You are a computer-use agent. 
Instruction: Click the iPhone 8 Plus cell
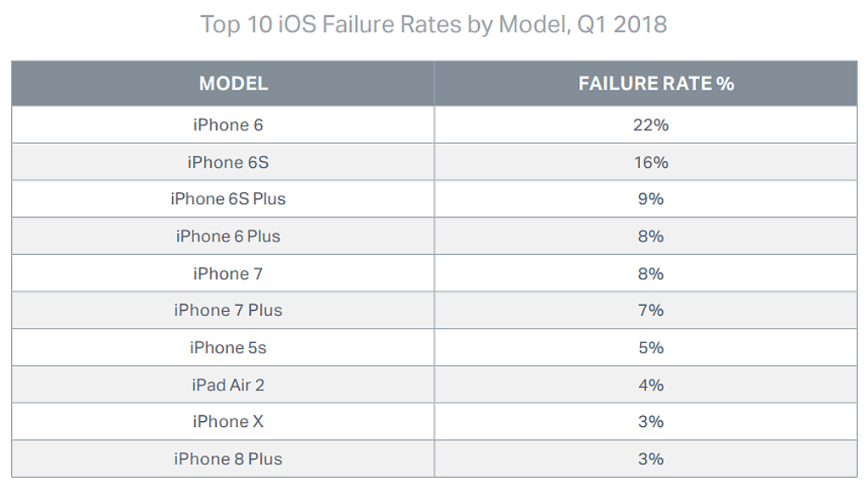(228, 458)
